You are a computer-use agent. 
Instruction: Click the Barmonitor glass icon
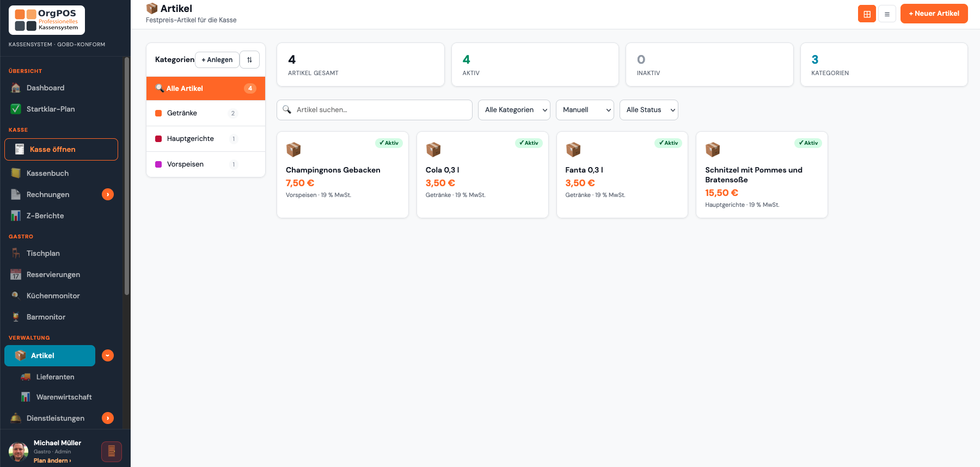tap(16, 317)
